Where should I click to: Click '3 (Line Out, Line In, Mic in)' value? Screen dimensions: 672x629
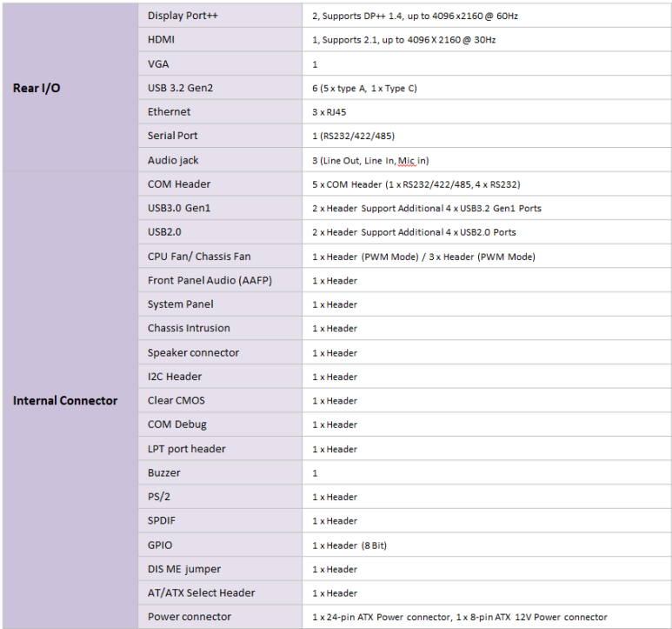pos(370,160)
